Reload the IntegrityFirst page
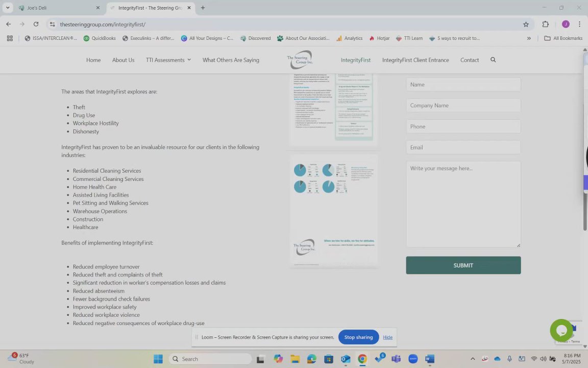The image size is (588, 368). click(x=36, y=24)
